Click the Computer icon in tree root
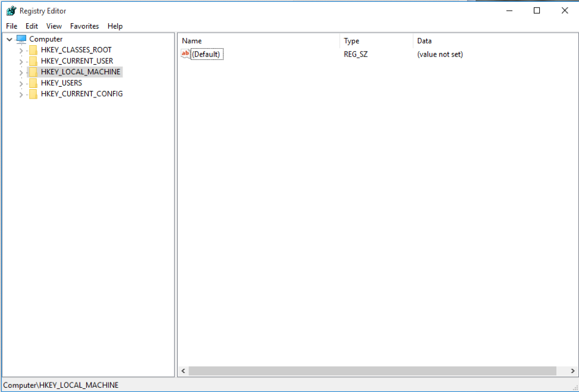 pyautogui.click(x=21, y=39)
